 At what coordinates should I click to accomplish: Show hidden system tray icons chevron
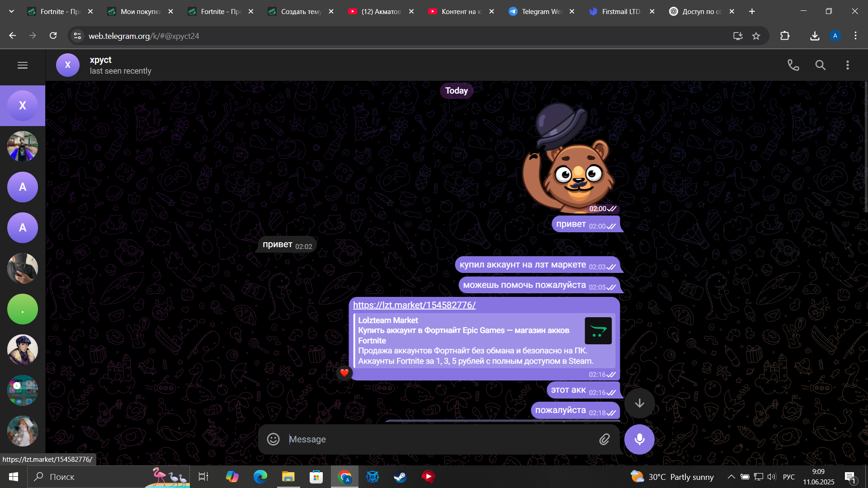click(x=731, y=477)
